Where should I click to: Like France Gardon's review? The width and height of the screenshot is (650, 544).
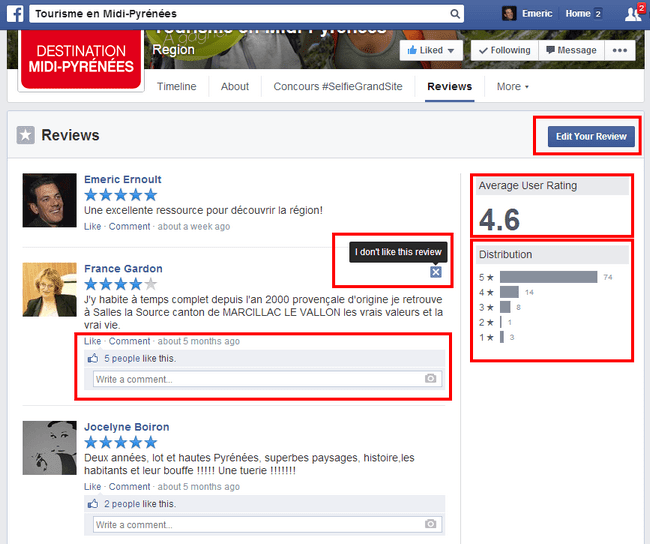coord(92,341)
